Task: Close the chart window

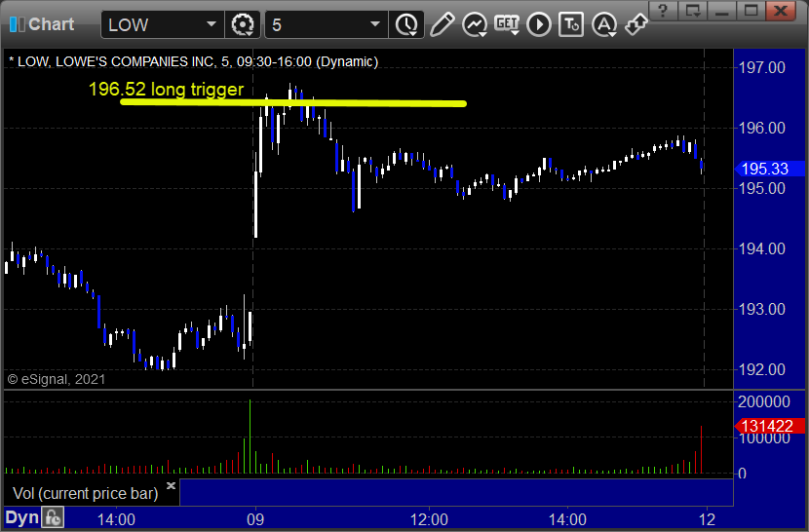Action: 781,11
